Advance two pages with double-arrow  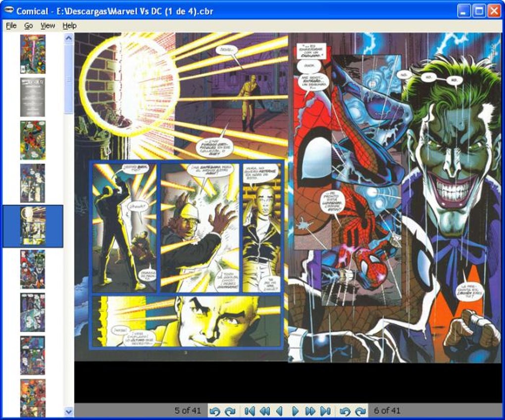click(x=310, y=411)
